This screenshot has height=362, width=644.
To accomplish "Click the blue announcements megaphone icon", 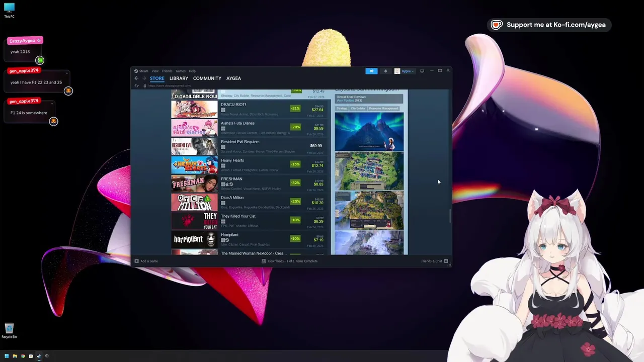I will pyautogui.click(x=371, y=71).
